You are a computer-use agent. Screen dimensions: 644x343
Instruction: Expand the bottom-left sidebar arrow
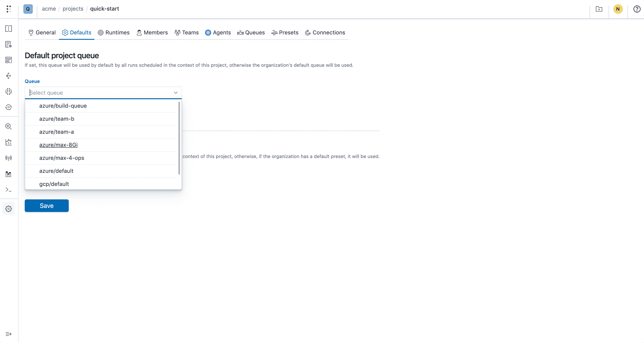[x=8, y=334]
